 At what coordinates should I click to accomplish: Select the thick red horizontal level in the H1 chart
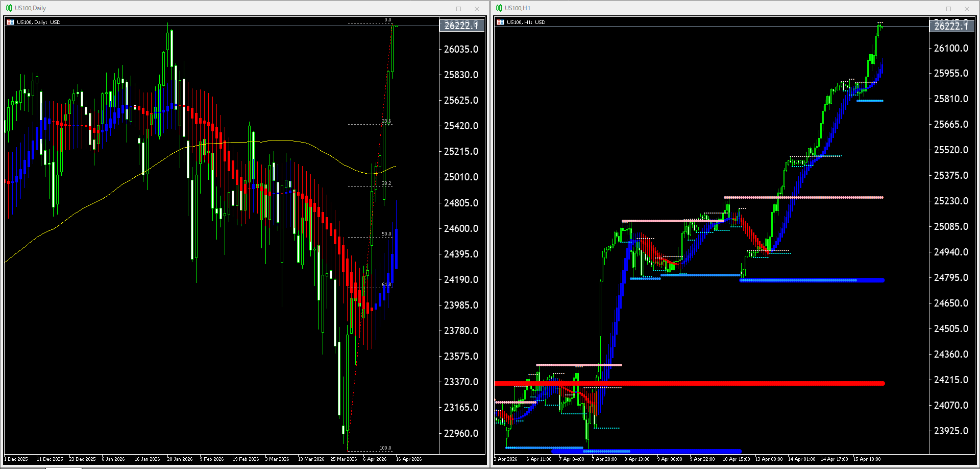click(689, 383)
